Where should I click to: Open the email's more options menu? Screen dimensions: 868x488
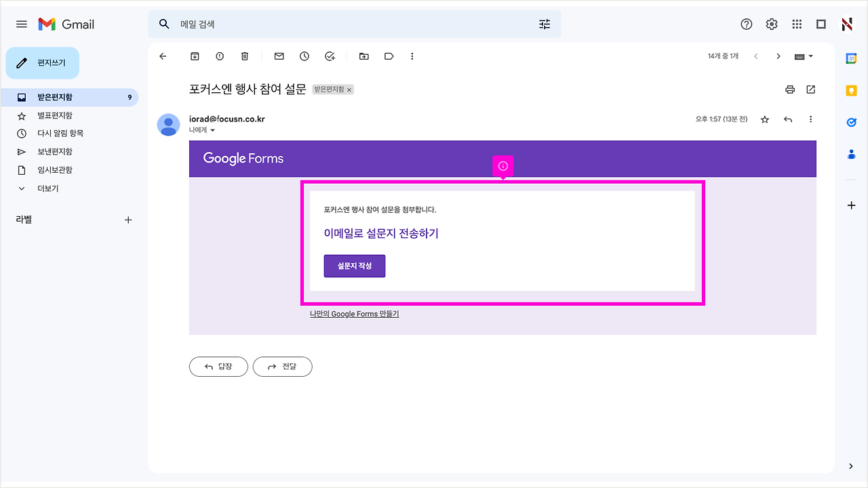click(810, 119)
